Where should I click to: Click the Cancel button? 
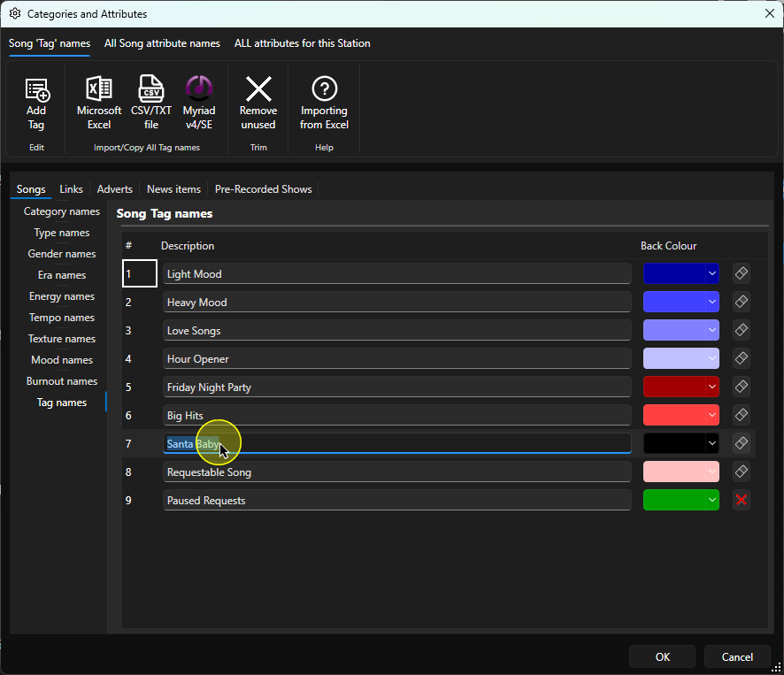pyautogui.click(x=737, y=657)
